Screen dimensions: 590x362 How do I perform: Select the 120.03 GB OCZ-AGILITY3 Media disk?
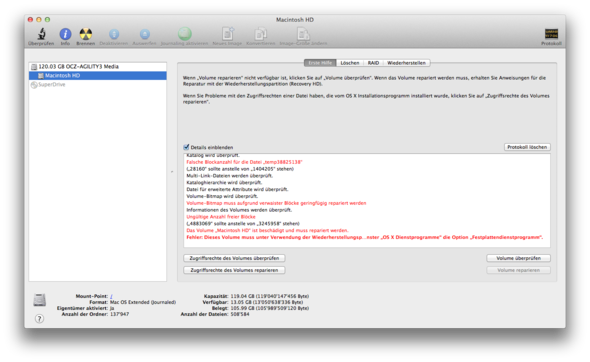point(98,67)
